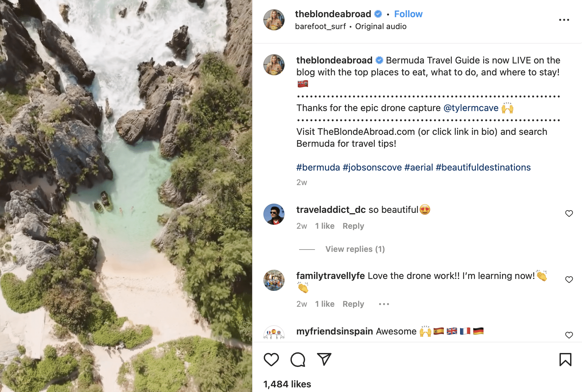
Task: Open the comment bubble icon
Action: click(298, 360)
